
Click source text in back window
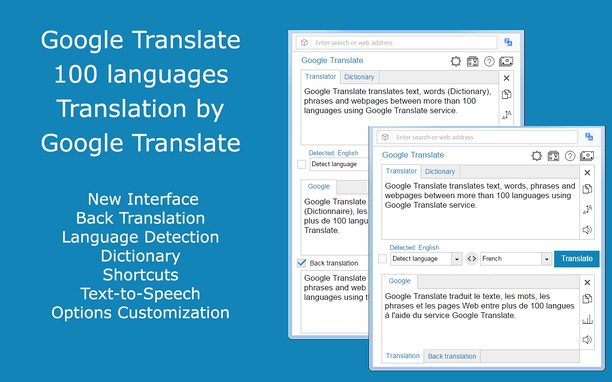pyautogui.click(x=397, y=101)
